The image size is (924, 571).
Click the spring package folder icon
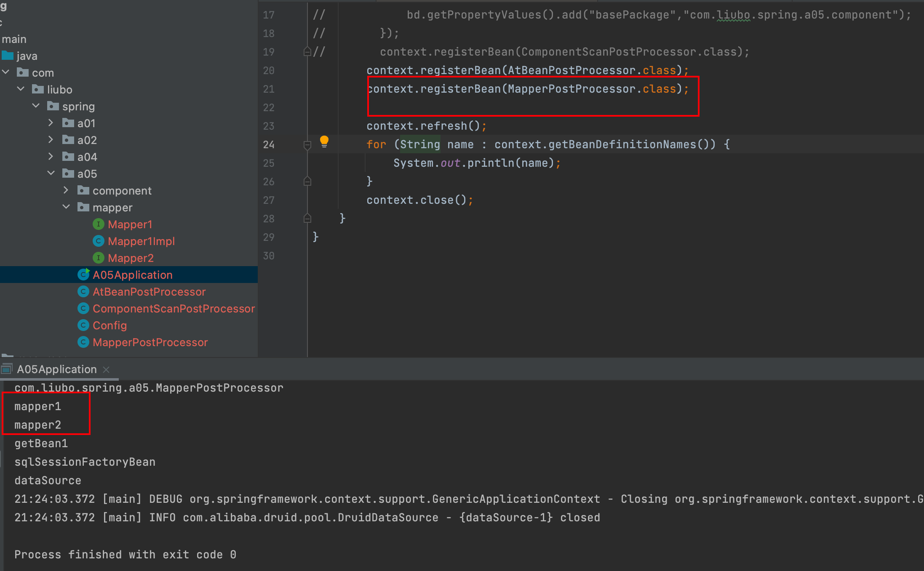click(x=53, y=106)
